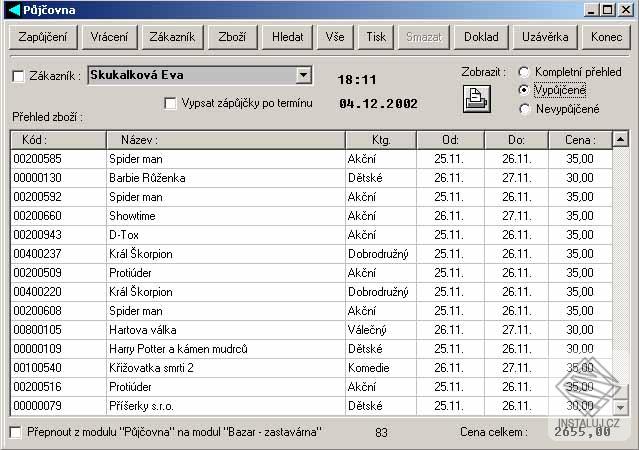Viewport: 639px width, 450px height.
Task: Print using the Tisk button
Action: coord(376,37)
